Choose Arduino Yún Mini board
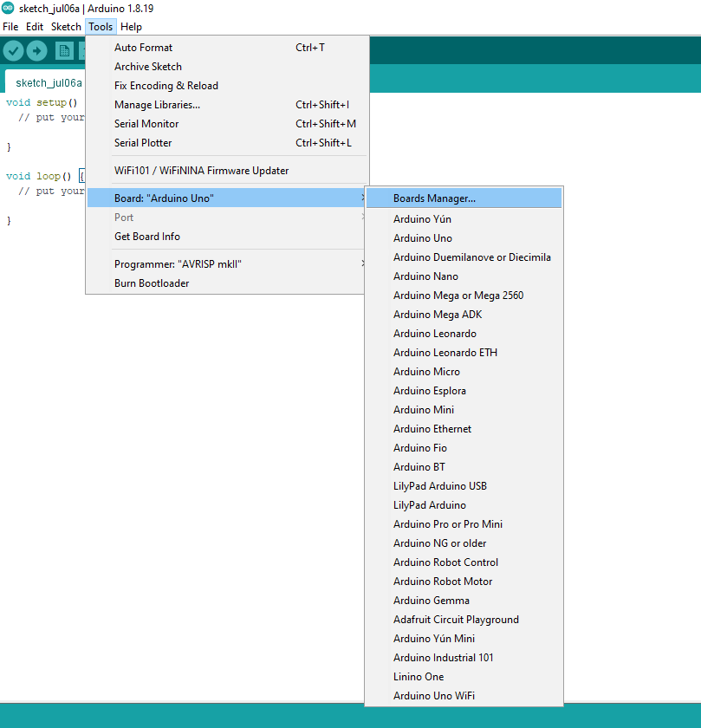 click(x=464, y=639)
